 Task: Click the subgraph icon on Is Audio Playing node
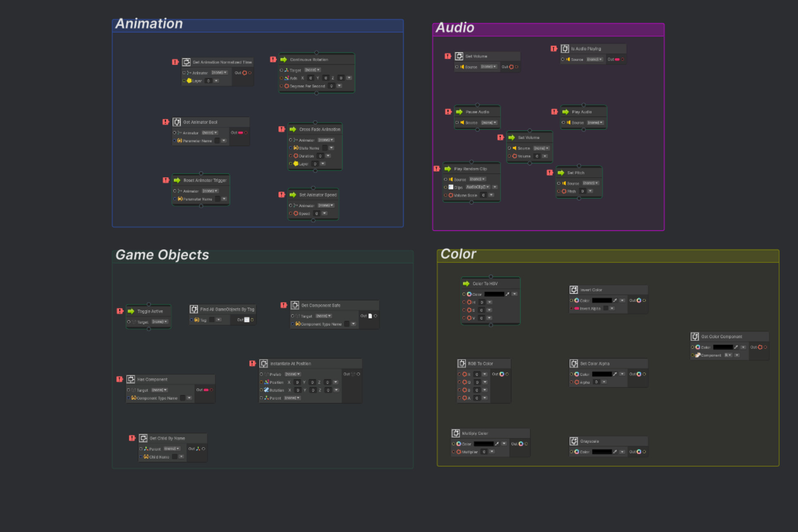click(565, 49)
